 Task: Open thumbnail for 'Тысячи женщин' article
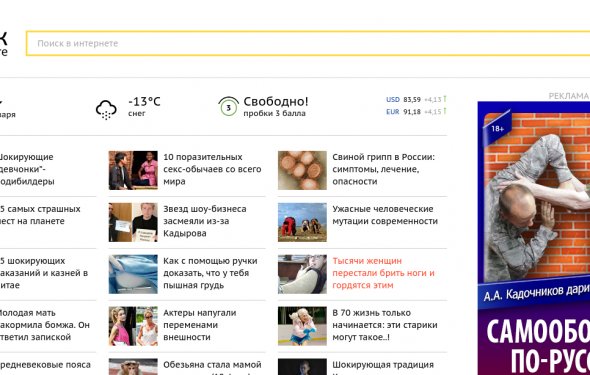(x=302, y=274)
